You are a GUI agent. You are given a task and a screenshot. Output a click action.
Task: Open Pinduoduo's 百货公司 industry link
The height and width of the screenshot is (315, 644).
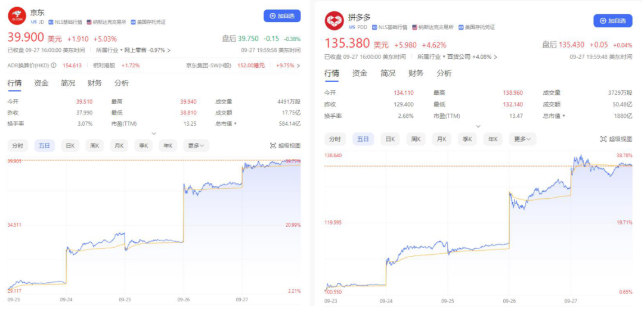coord(456,57)
